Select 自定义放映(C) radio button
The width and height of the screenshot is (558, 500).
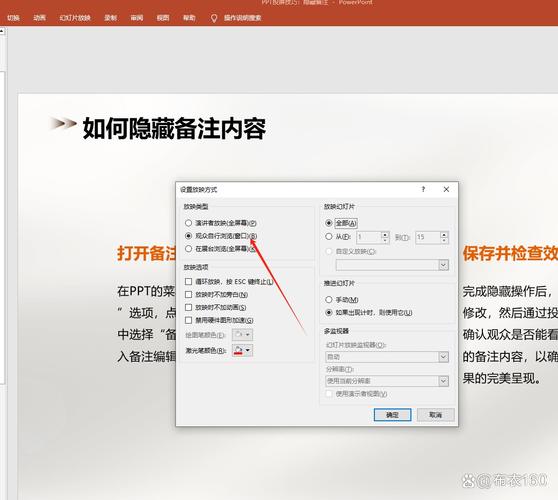(x=329, y=251)
